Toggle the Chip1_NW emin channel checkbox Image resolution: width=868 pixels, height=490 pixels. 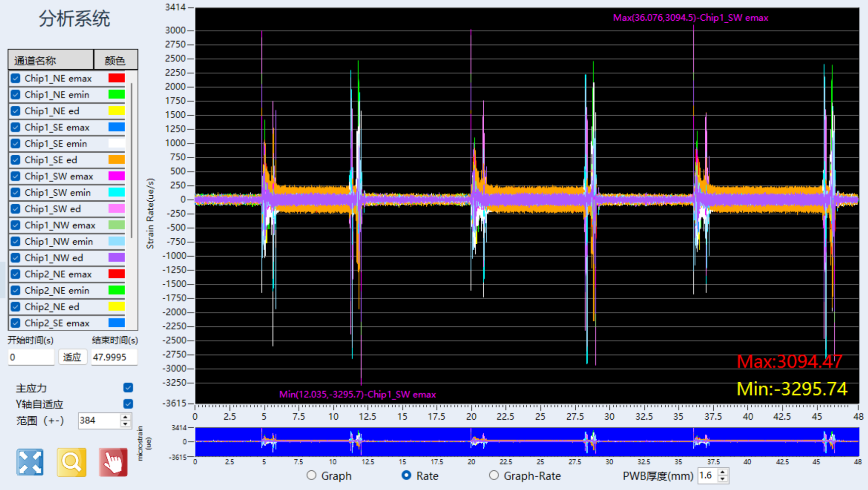tap(16, 241)
